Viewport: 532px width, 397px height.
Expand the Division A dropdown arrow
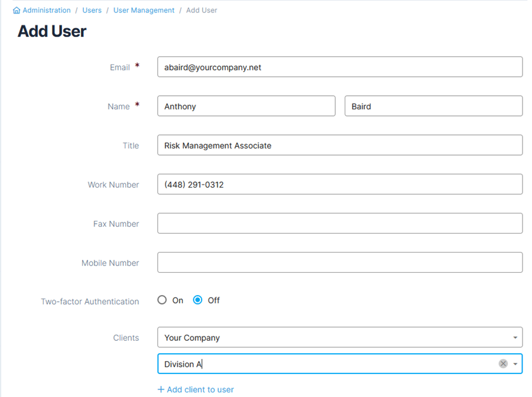(x=515, y=364)
